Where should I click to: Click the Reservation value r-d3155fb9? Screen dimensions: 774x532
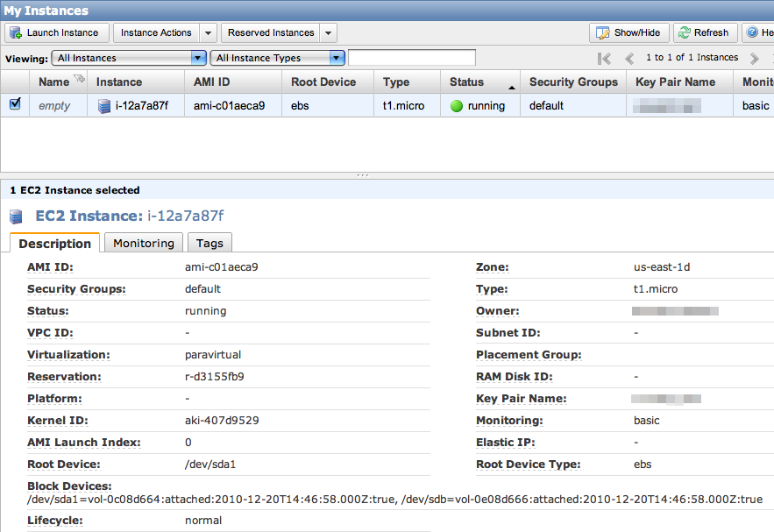[214, 377]
